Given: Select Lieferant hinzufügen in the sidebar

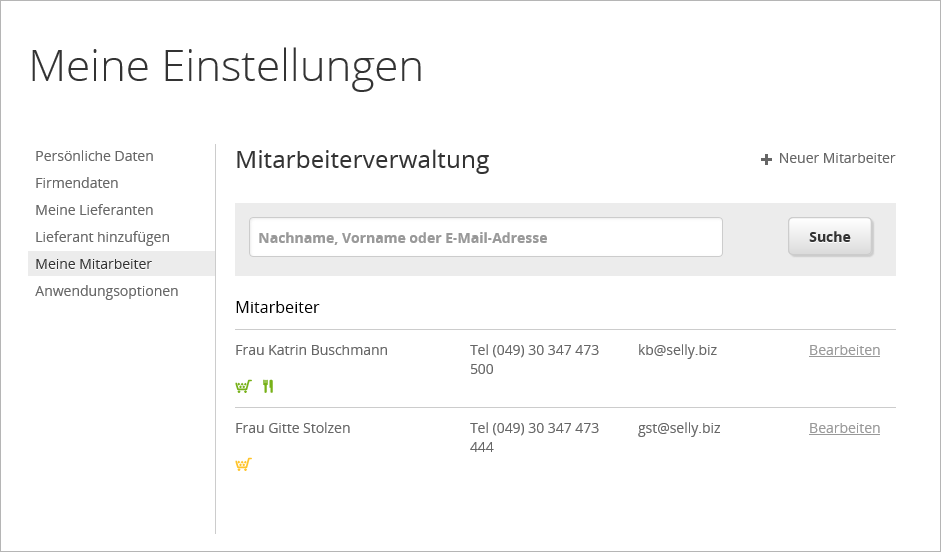Looking at the screenshot, I should coord(102,237).
